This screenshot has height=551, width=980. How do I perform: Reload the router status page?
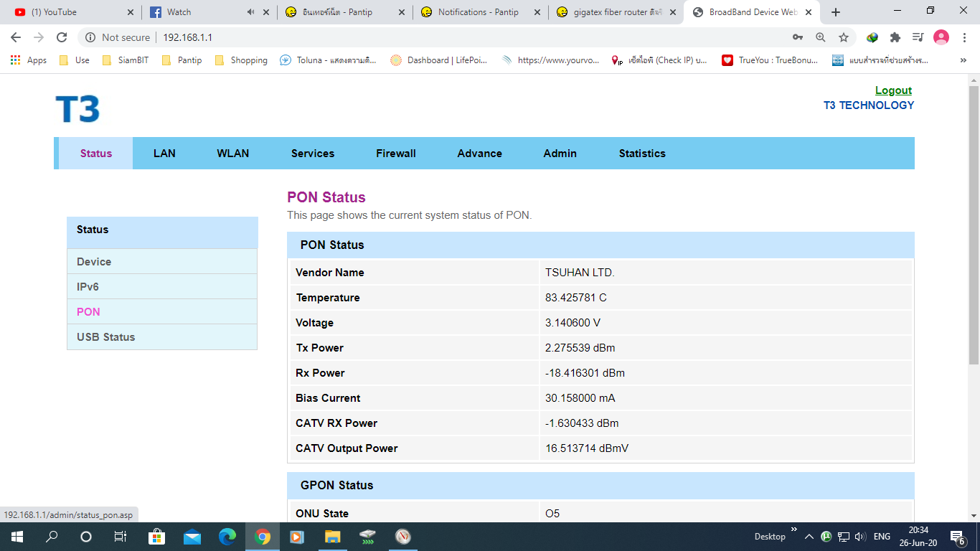pyautogui.click(x=62, y=37)
